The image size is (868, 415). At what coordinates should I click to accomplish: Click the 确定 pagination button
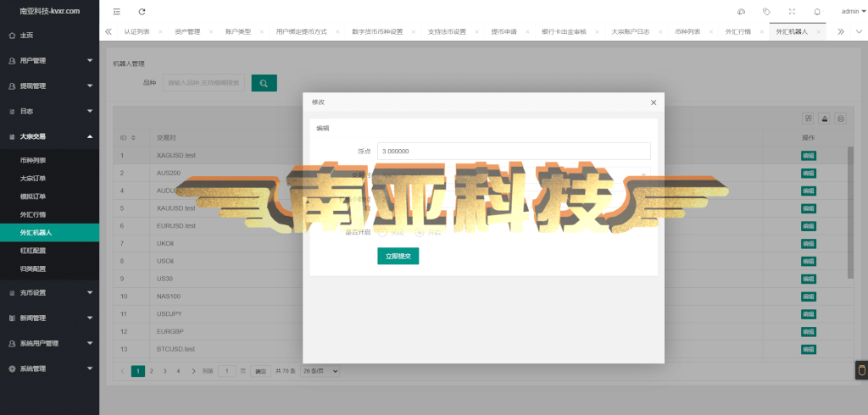click(261, 372)
